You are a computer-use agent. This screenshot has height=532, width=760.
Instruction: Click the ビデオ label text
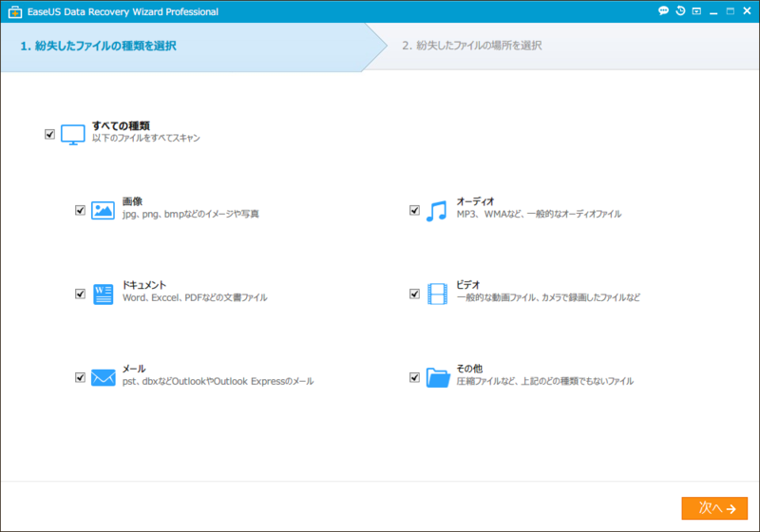[x=468, y=285]
